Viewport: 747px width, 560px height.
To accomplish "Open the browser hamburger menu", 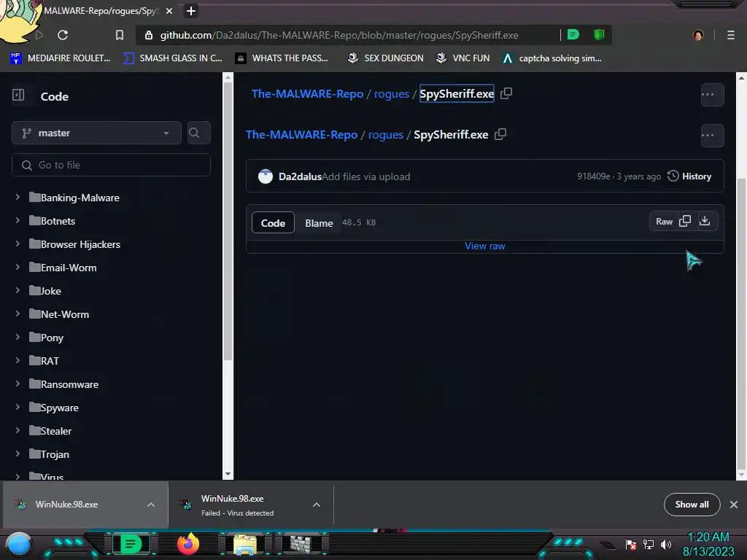I will [730, 35].
